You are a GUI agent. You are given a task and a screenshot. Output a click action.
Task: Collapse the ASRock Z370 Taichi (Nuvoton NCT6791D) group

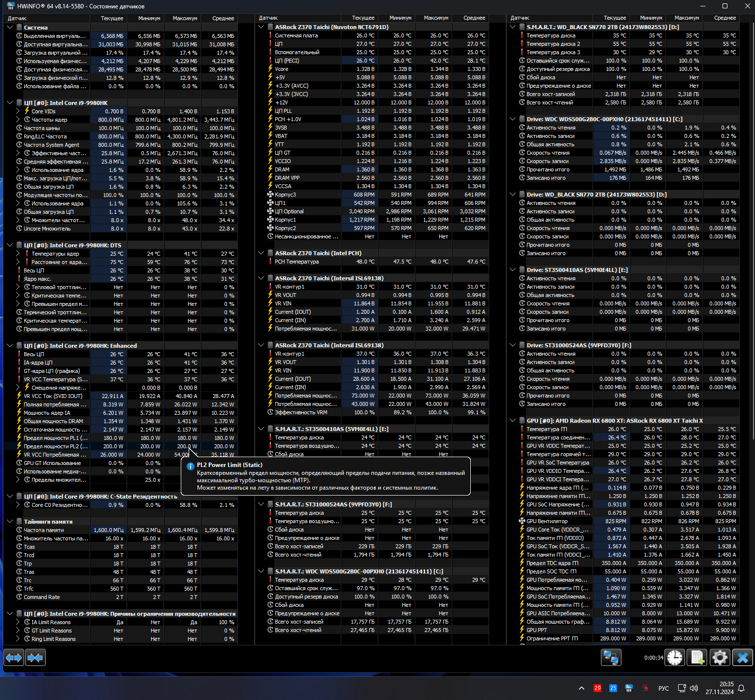(x=261, y=27)
